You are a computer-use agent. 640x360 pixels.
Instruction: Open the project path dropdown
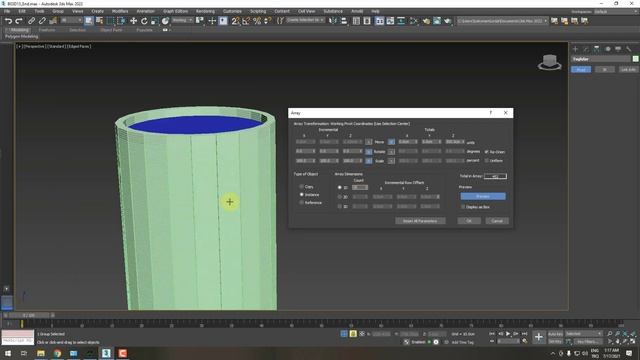tap(502, 20)
